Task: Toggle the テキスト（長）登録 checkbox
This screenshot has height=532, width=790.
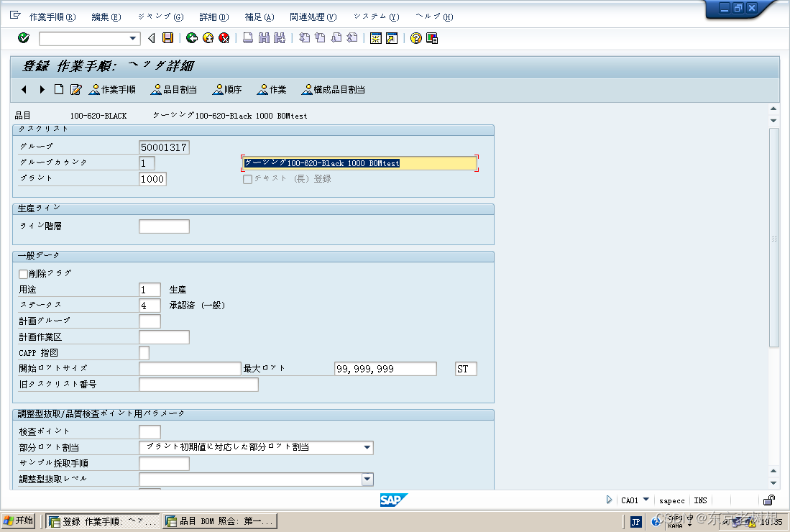Action: tap(247, 179)
